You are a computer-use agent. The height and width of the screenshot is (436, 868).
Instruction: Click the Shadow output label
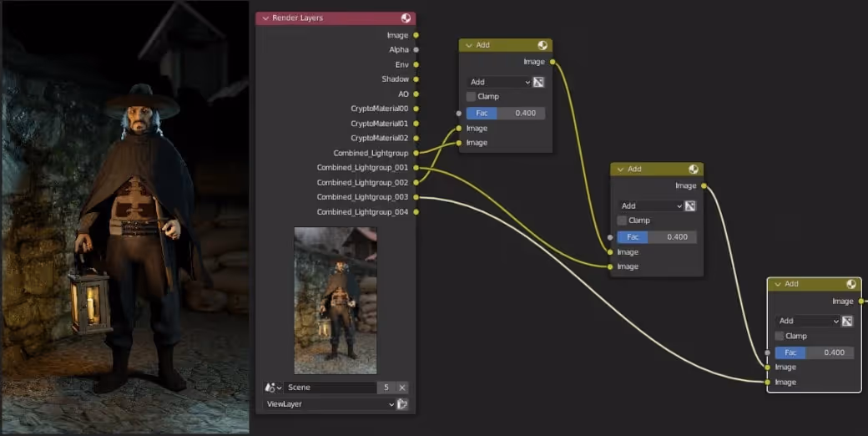click(x=396, y=80)
